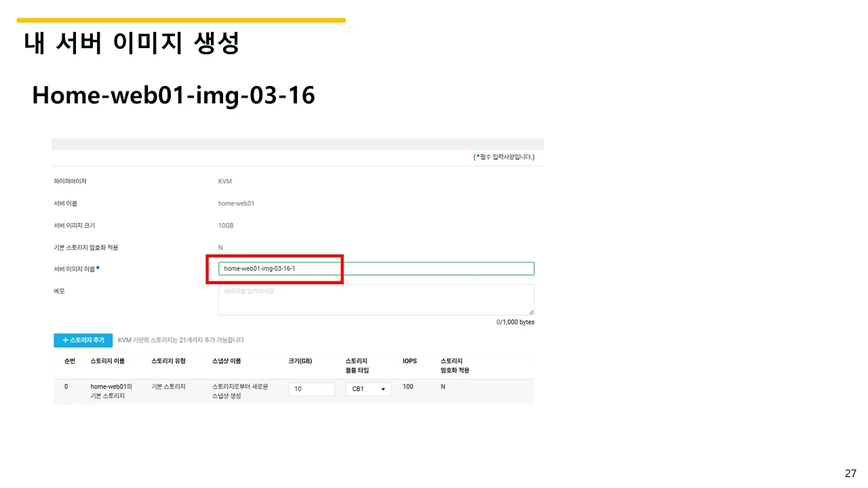Click the IOPS column header
Viewport: 868px width, 488px height.
pos(410,361)
